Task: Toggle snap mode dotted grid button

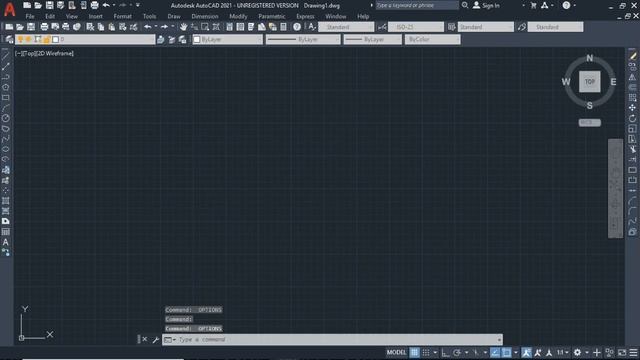Action: [x=426, y=352]
